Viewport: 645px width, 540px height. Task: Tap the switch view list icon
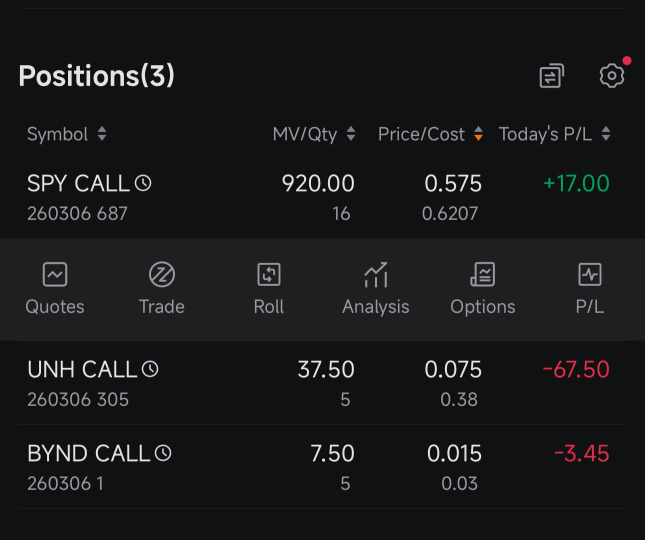click(x=551, y=76)
